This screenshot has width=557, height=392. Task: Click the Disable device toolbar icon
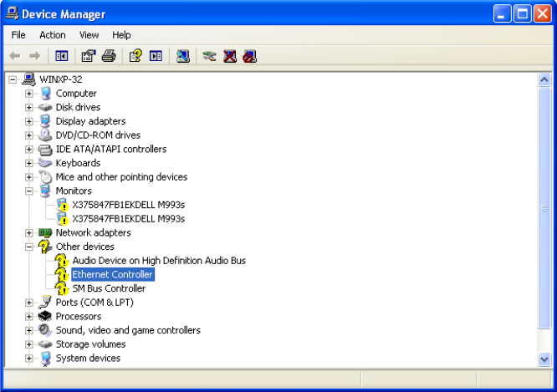tap(249, 56)
